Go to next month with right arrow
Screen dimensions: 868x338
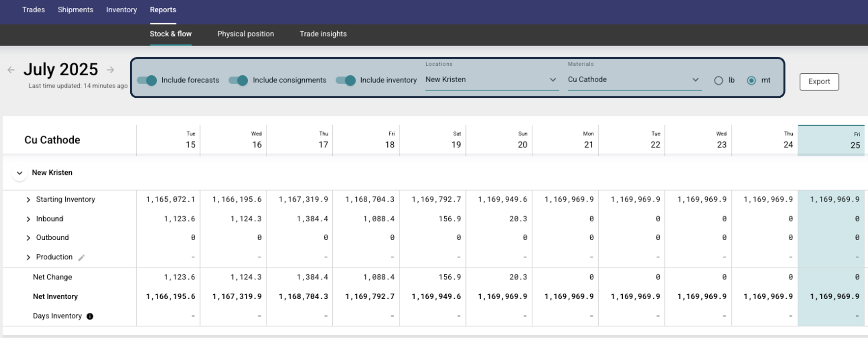[111, 70]
